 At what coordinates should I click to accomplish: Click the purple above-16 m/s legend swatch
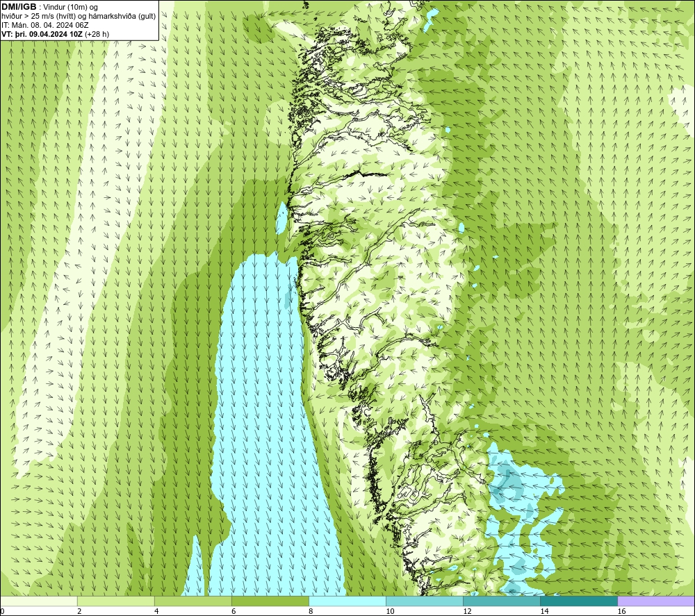tap(656, 601)
